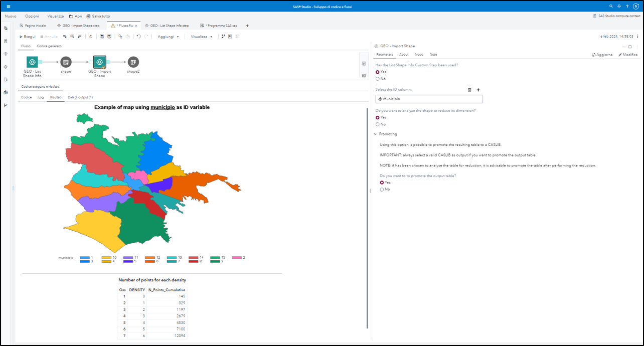Open the user profile avatar
The height and width of the screenshot is (346, 644).
point(635,6)
